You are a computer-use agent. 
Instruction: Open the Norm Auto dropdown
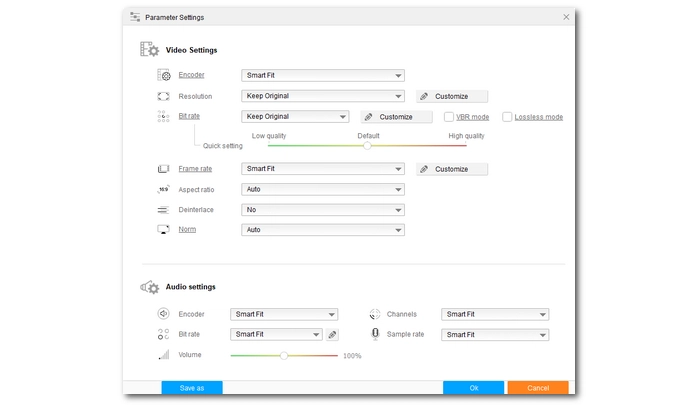click(323, 230)
